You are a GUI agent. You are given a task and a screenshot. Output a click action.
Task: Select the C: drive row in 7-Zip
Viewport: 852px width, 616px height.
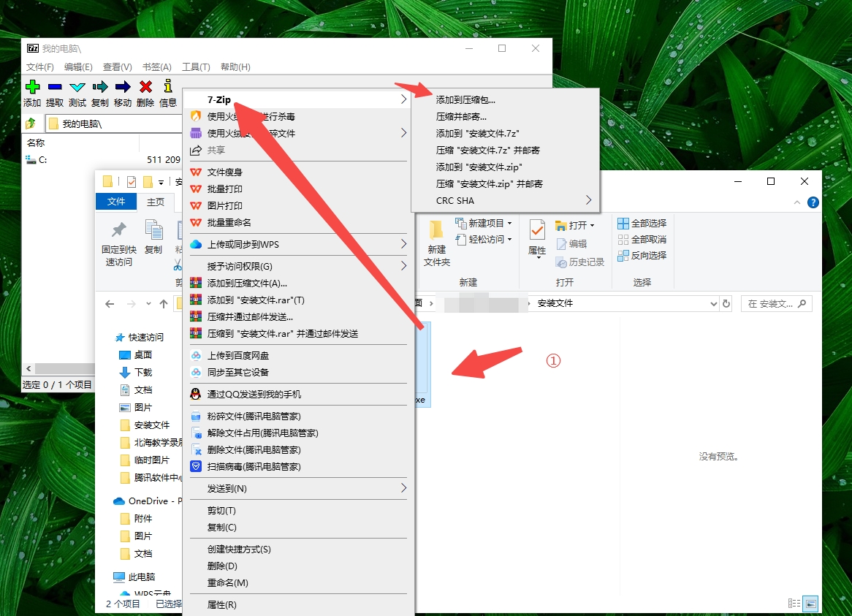(x=103, y=160)
